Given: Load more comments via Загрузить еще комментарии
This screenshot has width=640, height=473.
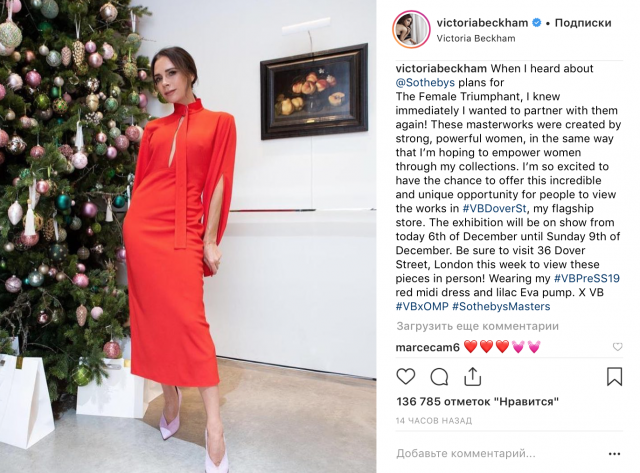Looking at the screenshot, I should [478, 326].
